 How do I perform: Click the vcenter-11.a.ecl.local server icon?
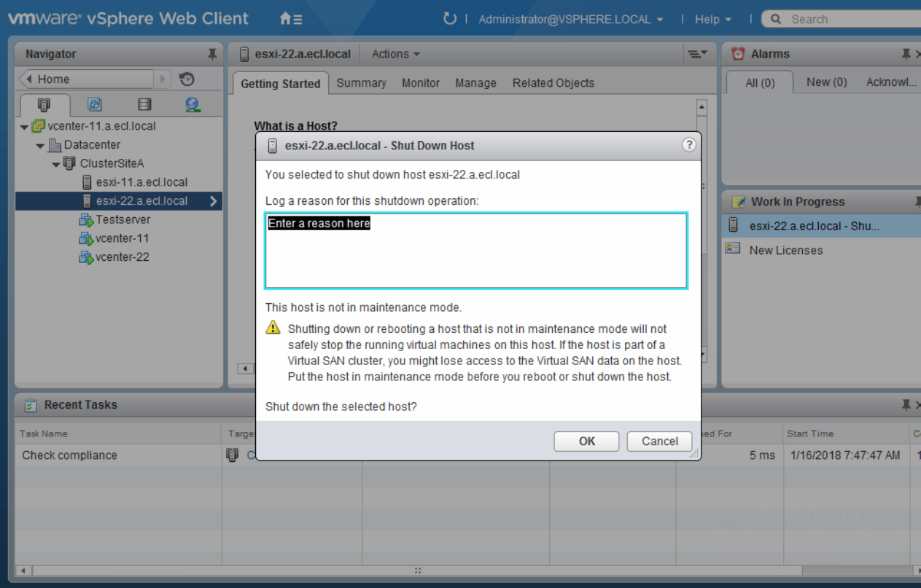[x=39, y=126]
